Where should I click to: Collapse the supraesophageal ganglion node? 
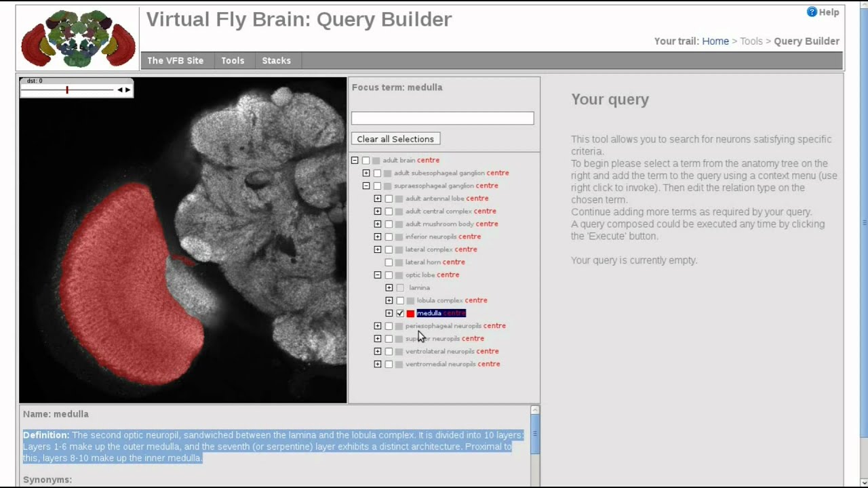click(366, 186)
